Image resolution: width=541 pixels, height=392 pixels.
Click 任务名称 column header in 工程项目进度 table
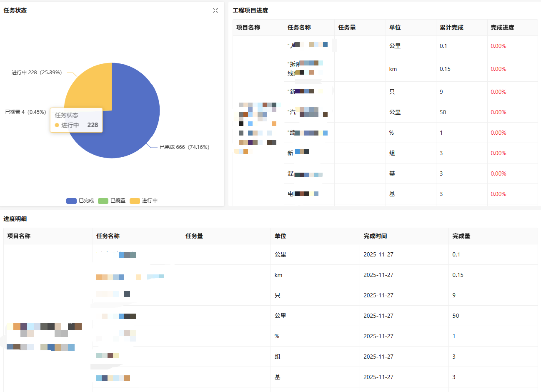coord(299,28)
